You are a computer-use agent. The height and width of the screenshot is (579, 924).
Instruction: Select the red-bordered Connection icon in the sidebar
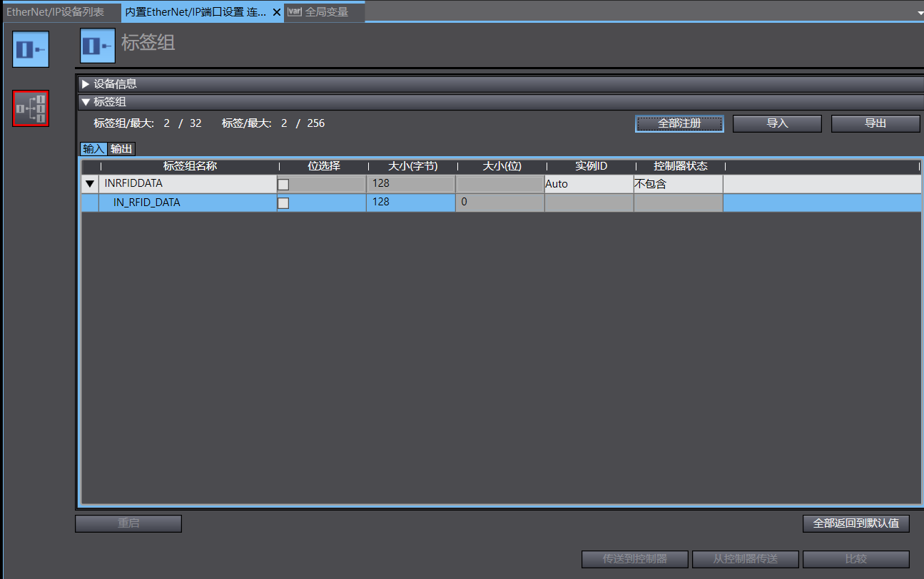point(31,108)
